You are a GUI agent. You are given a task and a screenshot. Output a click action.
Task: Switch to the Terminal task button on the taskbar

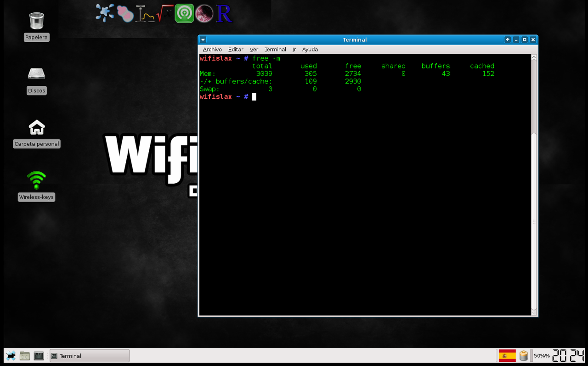click(x=90, y=355)
